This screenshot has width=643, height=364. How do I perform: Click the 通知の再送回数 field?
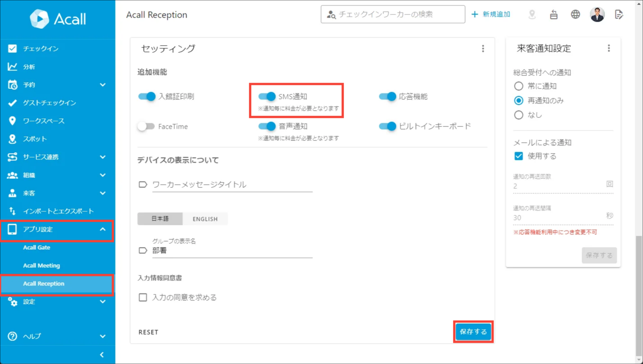point(563,186)
